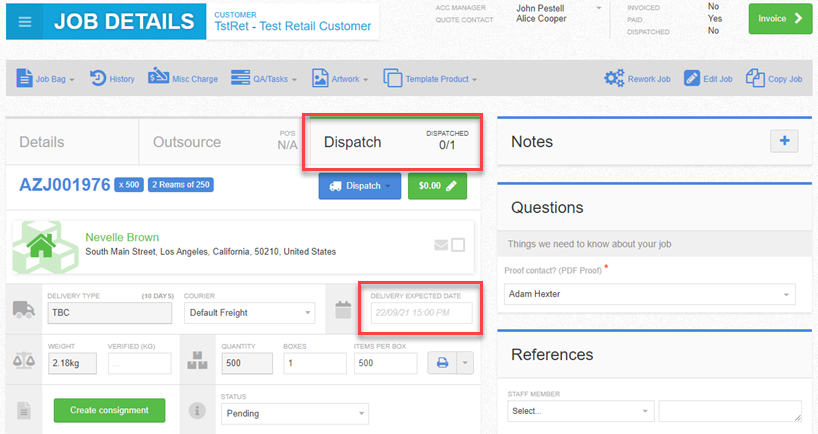Screen dimensions: 818x434
Task: Open the Job Bag menu
Action: click(45, 79)
